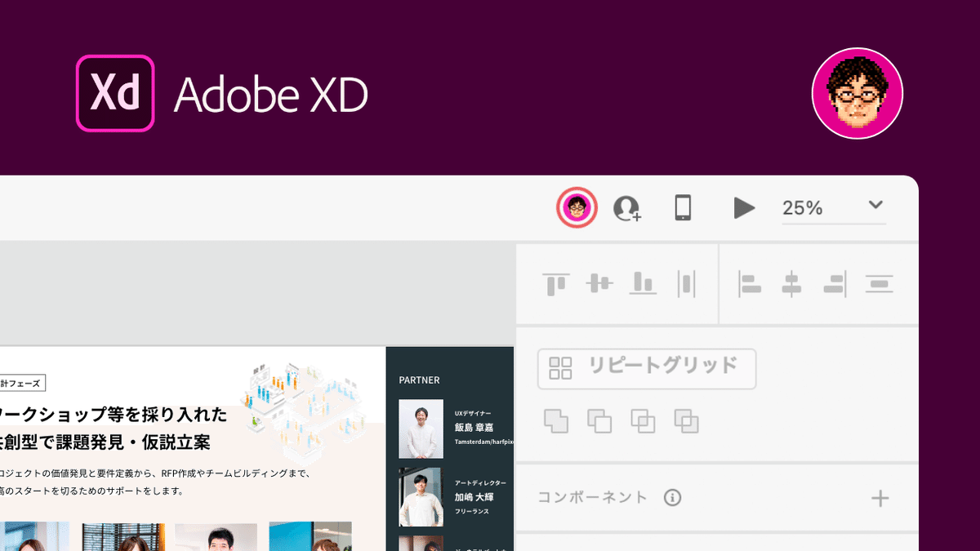
Task: Align objects to horizontal center
Action: [791, 284]
